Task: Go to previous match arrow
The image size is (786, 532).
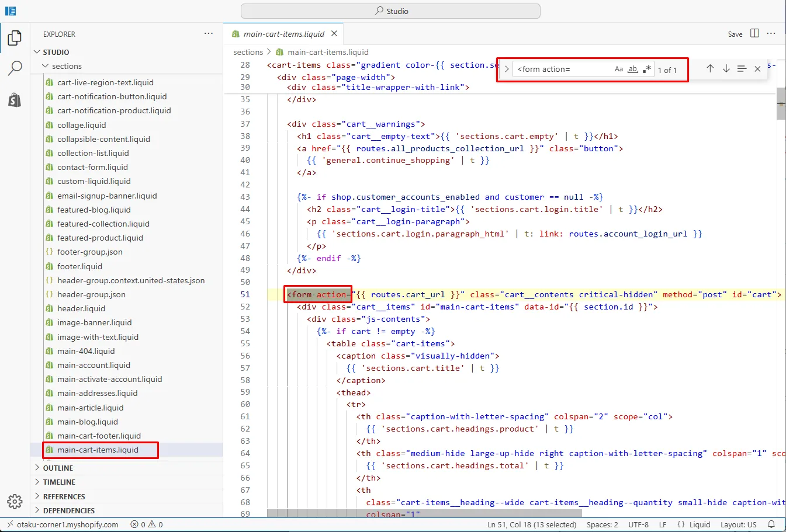Action: coord(710,68)
